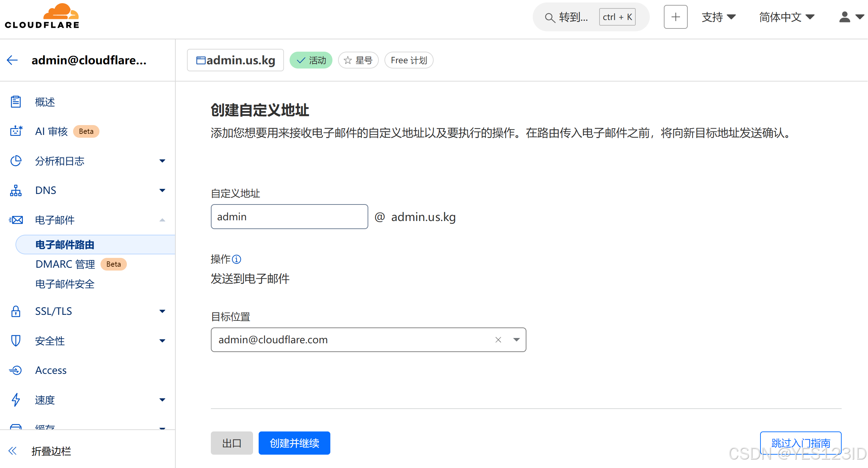Toggle the 星号 star on admin.us.kg
Screen dimensions: 868x468
coord(358,60)
